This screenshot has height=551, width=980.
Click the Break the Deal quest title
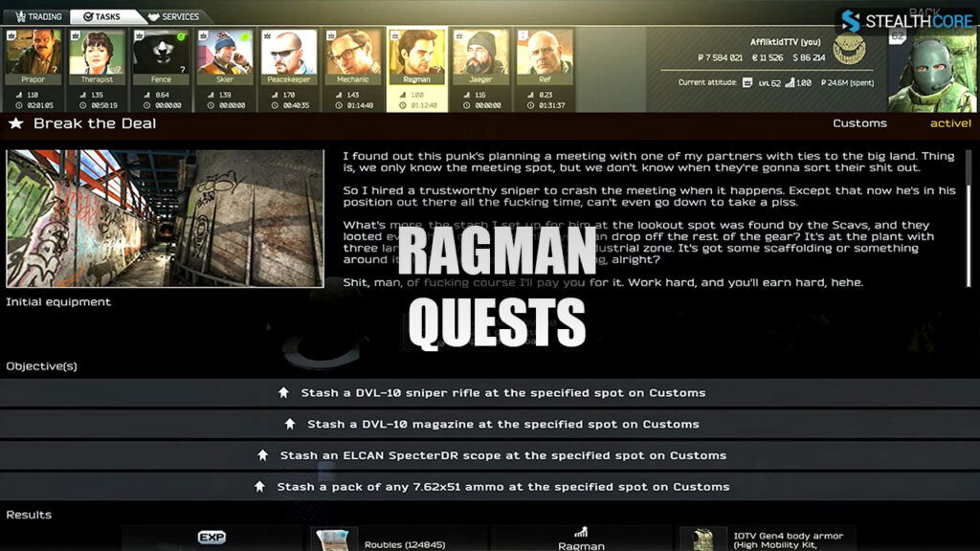point(95,123)
